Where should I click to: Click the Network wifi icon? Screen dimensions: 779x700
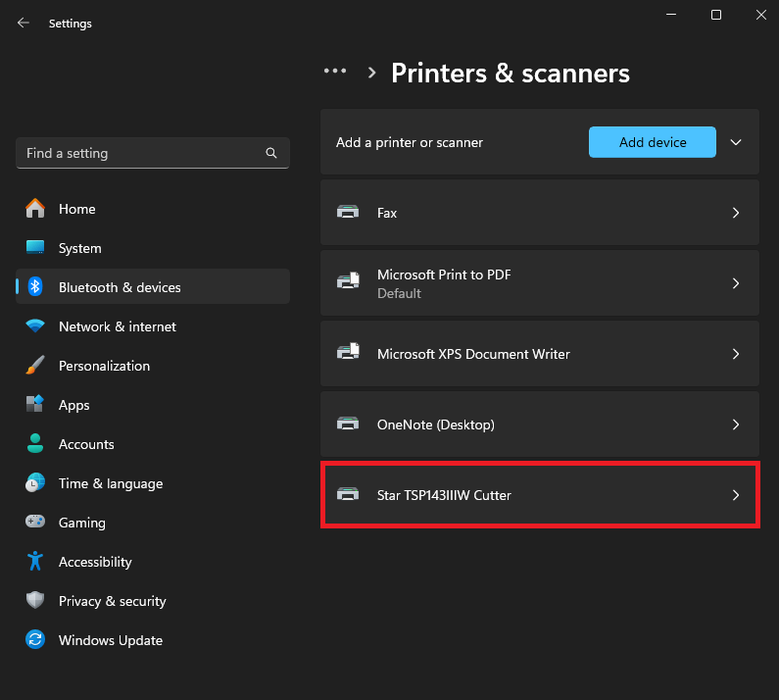(35, 326)
